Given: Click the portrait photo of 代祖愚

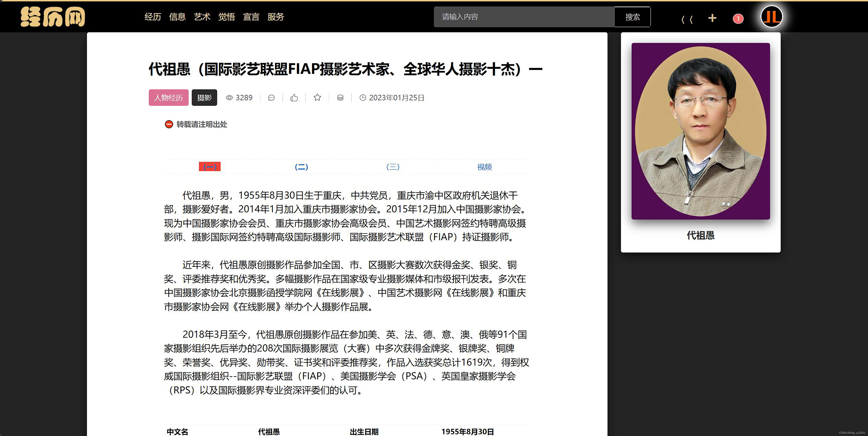Looking at the screenshot, I should click(x=701, y=131).
